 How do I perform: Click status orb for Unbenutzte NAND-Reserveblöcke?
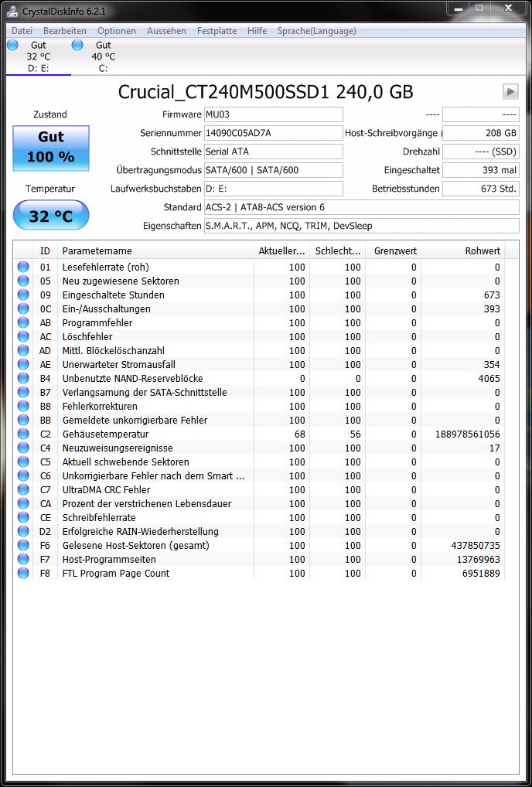coord(23,378)
